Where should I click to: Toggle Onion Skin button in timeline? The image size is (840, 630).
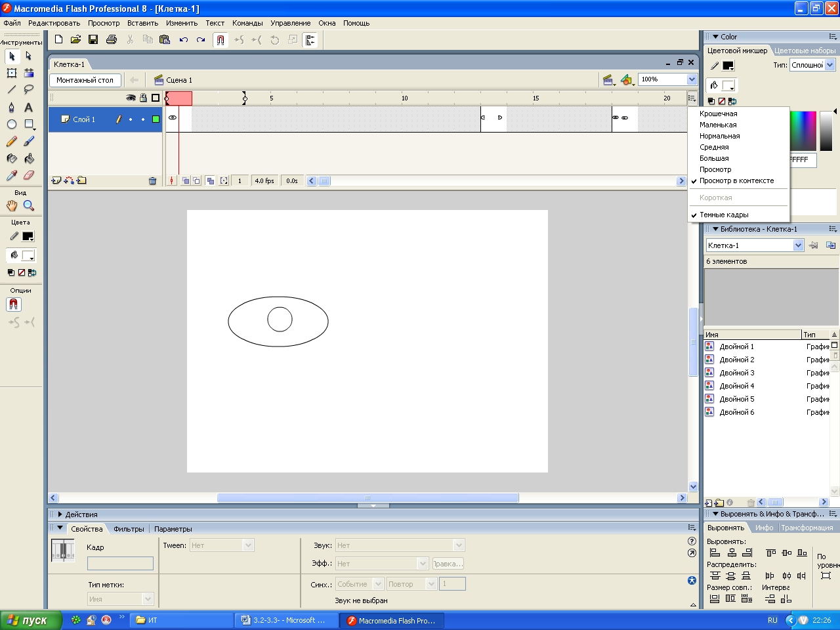pos(186,180)
